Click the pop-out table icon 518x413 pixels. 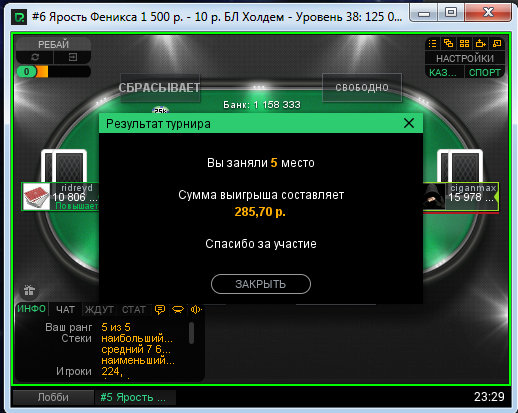pyautogui.click(x=480, y=44)
